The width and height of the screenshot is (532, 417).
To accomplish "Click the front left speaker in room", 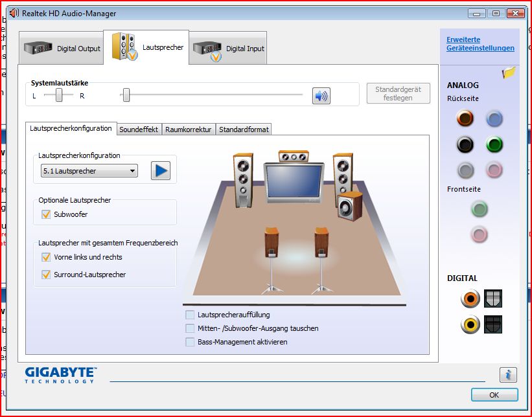I will (243, 180).
